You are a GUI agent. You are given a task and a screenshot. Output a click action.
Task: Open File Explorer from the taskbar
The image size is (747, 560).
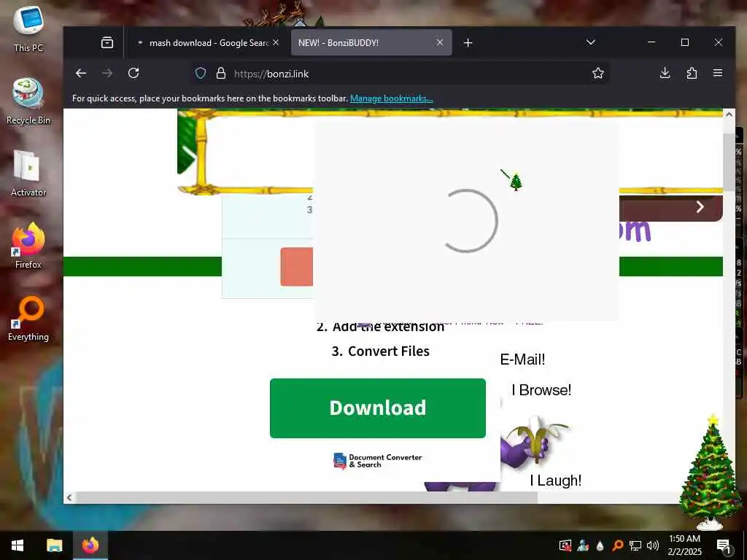54,545
